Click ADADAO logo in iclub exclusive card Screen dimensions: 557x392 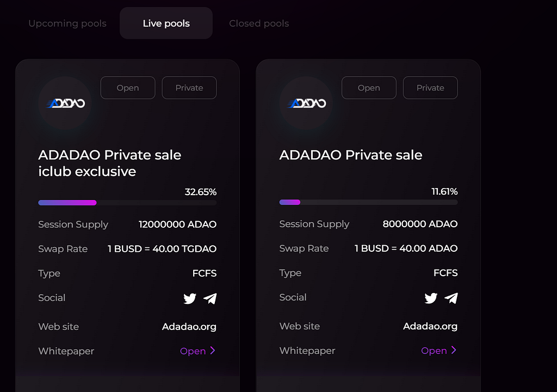click(65, 103)
